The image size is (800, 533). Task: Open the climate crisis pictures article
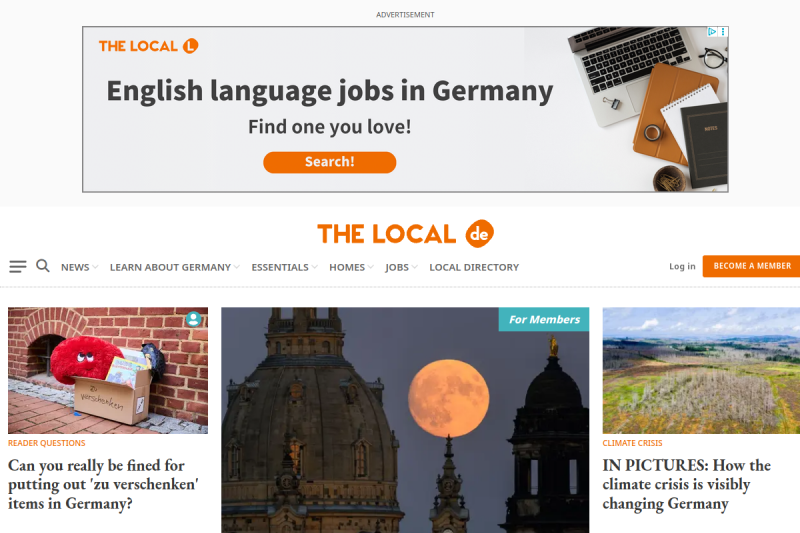[686, 484]
